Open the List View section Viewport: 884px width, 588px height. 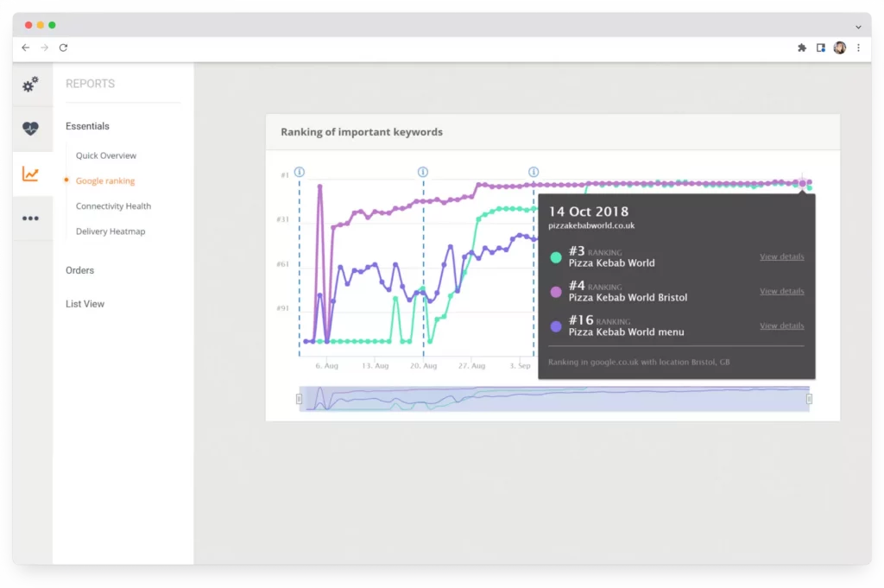pyautogui.click(x=85, y=304)
